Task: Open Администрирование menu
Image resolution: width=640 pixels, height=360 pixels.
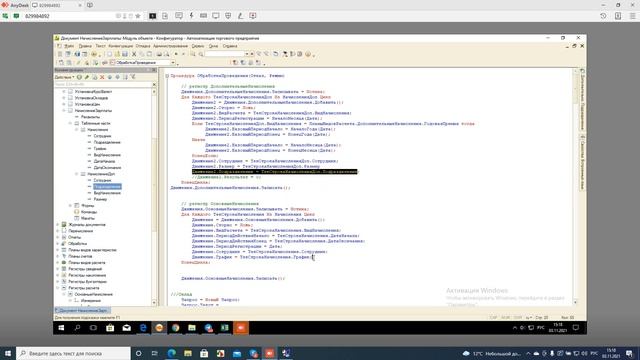Action: click(x=170, y=46)
